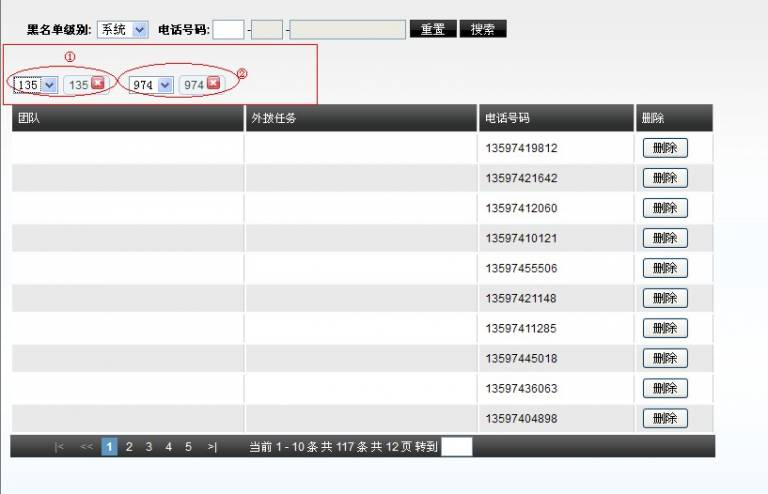The height and width of the screenshot is (494, 768).
Task: Go to the previous page of results
Action: 86,447
